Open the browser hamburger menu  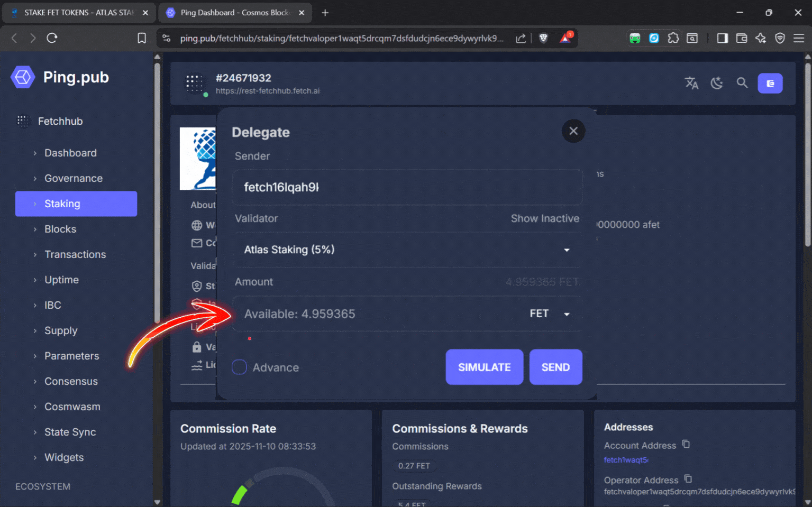point(799,38)
